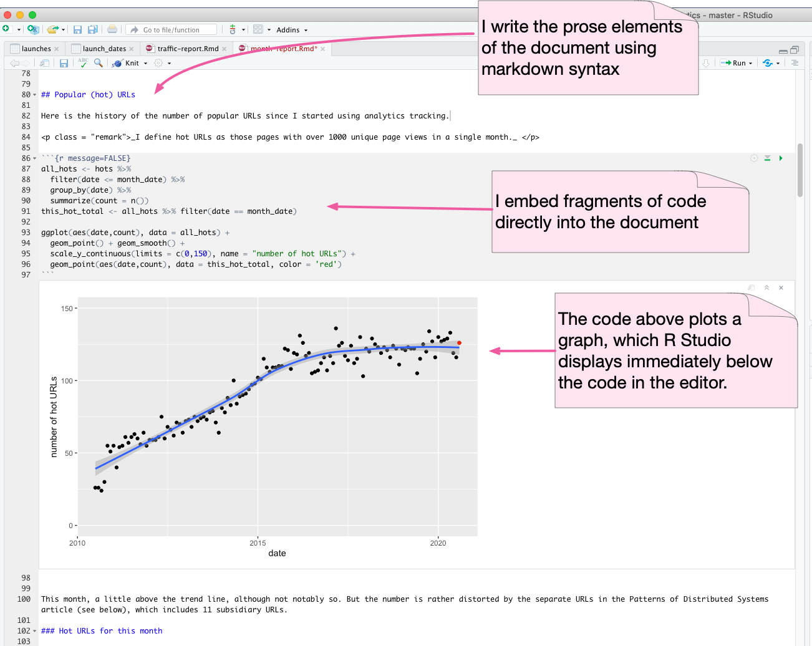Print the current file
The height and width of the screenshot is (646, 812).
112,29
